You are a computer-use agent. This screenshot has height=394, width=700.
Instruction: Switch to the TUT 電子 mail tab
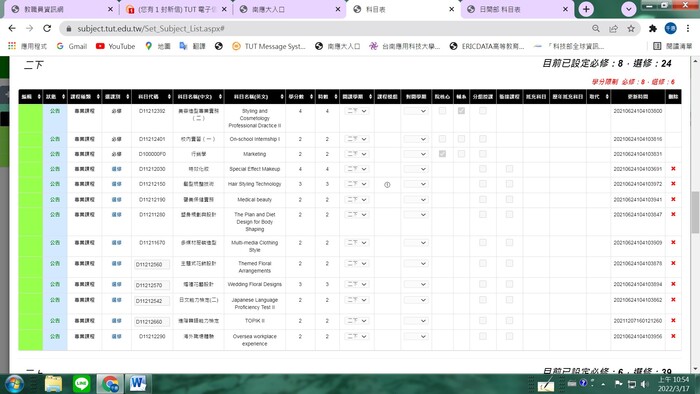click(175, 9)
